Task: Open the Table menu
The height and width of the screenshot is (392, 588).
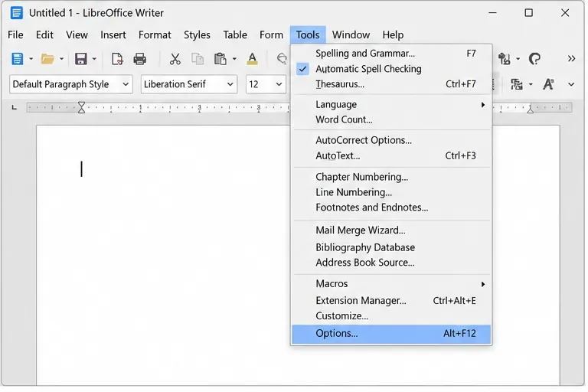Action: 235,35
